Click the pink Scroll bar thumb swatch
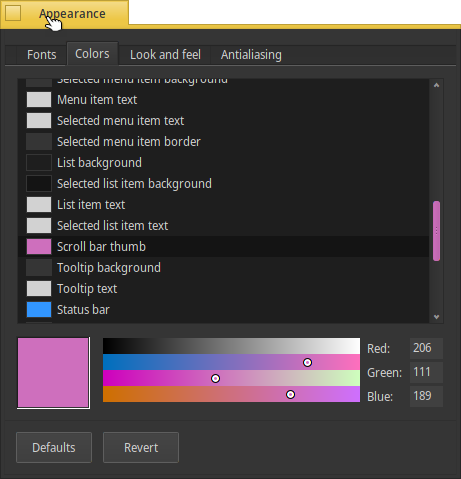 [39, 247]
